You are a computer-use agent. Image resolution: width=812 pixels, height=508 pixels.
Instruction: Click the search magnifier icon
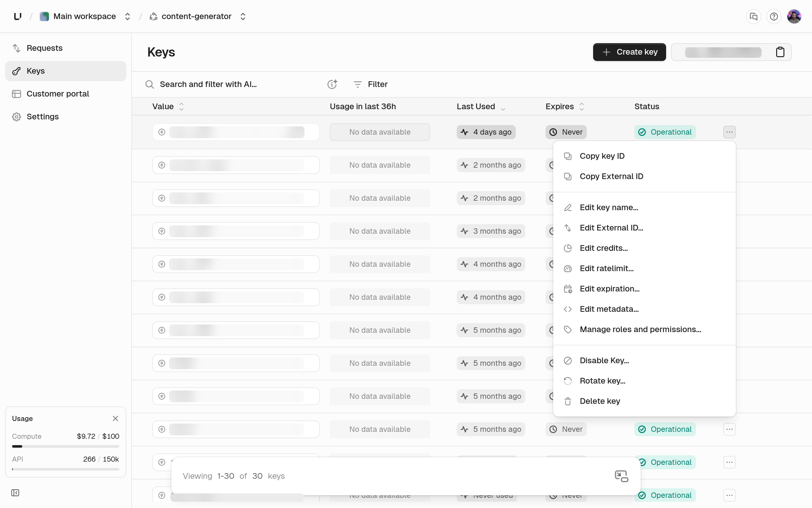[x=150, y=84]
